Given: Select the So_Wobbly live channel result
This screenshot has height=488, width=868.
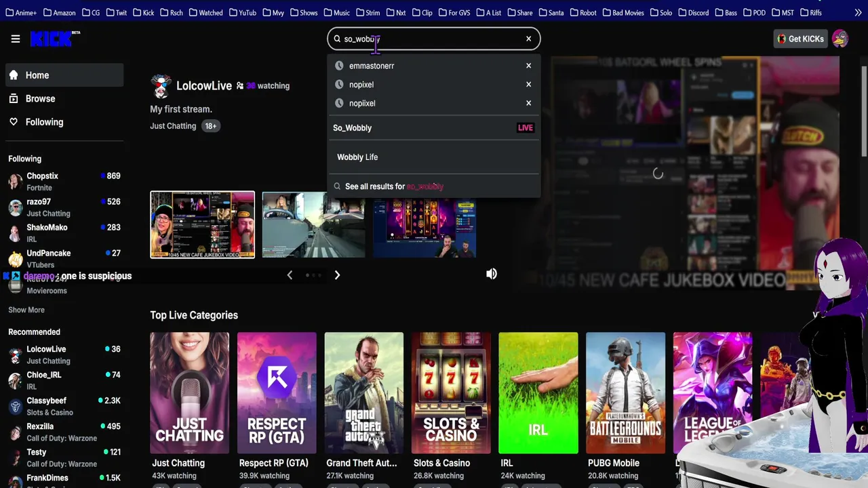Looking at the screenshot, I should pyautogui.click(x=433, y=127).
